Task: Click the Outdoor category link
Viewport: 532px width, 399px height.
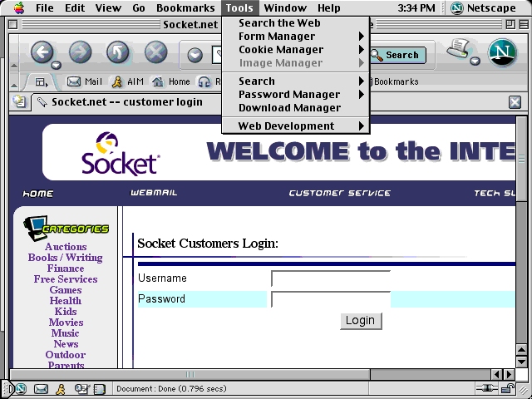Action: [66, 355]
